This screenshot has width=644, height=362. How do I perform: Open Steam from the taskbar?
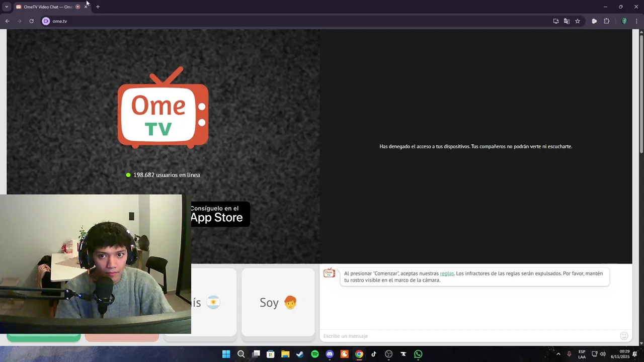[300, 354]
